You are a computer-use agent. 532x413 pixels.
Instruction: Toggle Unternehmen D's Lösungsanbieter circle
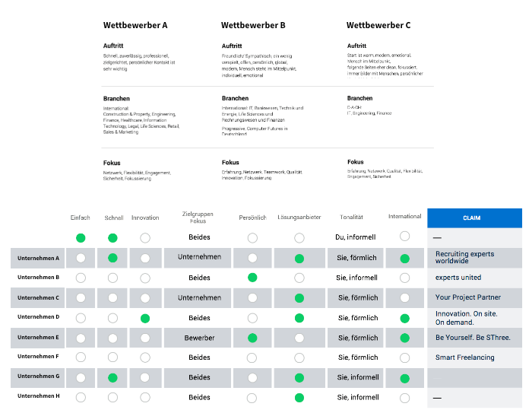coord(299,318)
